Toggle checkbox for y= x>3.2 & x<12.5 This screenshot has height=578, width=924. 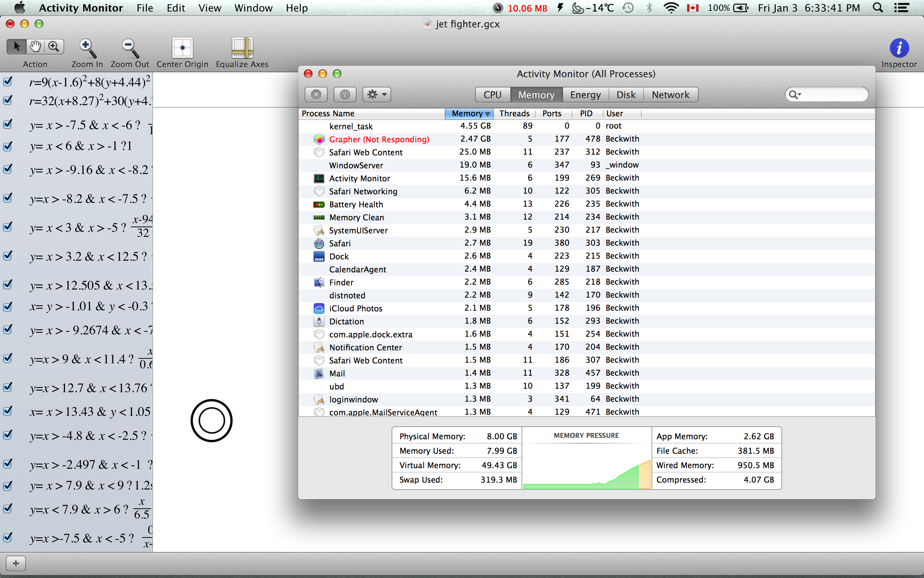tap(8, 255)
